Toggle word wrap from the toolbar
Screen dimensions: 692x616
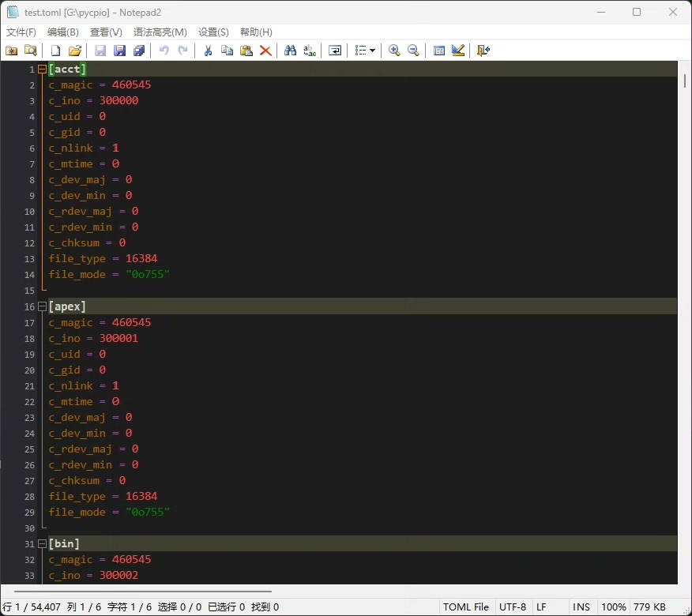pos(335,51)
